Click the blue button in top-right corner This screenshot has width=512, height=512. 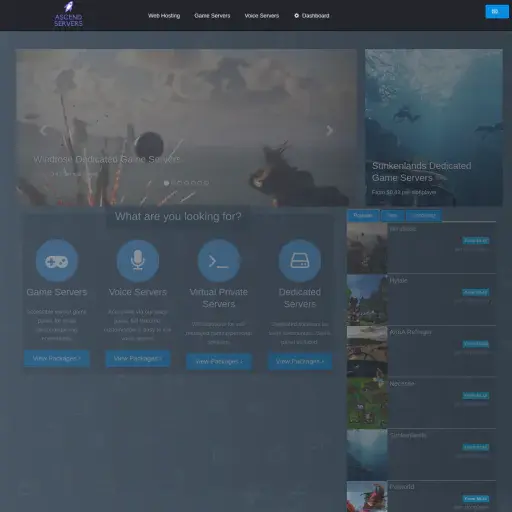point(497,12)
